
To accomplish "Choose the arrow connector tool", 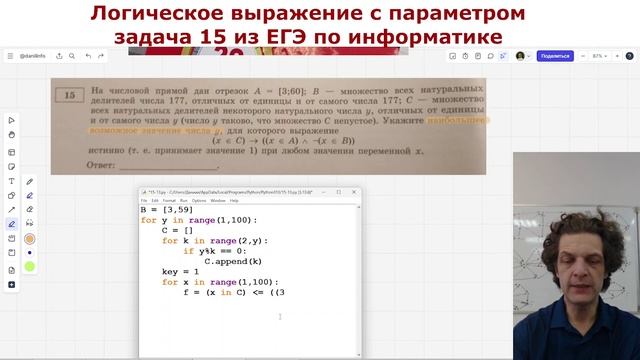I will 11,210.
